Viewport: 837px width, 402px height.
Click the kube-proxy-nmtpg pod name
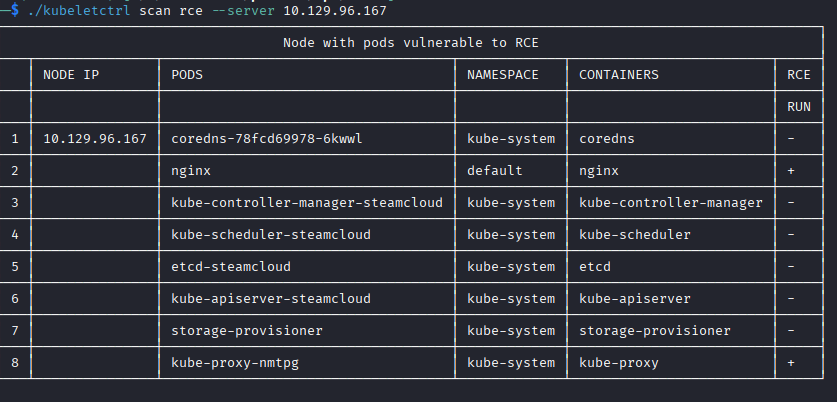point(235,363)
